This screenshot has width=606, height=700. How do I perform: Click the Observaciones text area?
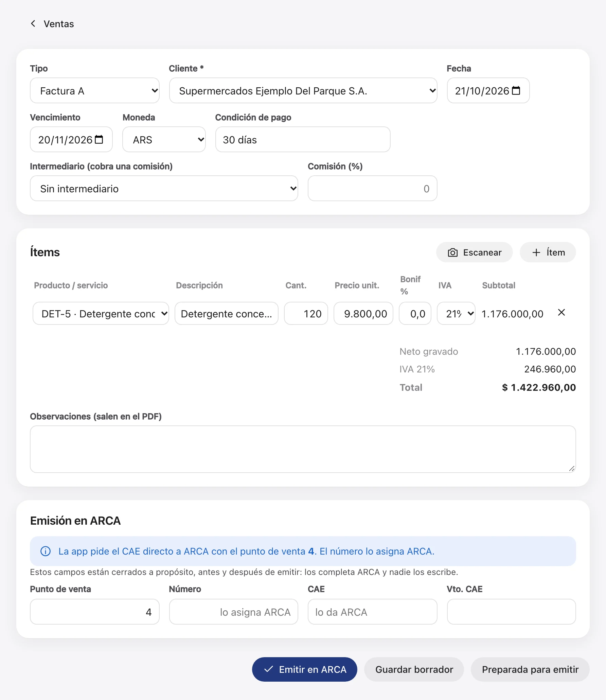303,449
